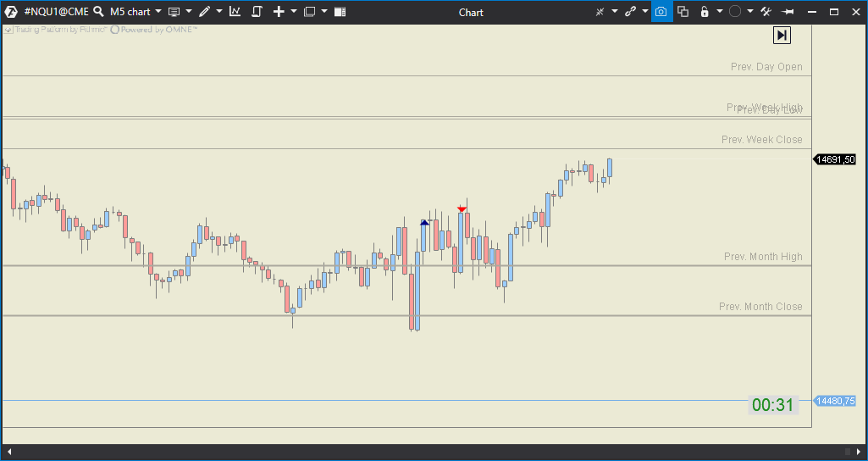Image resolution: width=868 pixels, height=461 pixels.
Task: Maximize the Chart window
Action: point(833,12)
